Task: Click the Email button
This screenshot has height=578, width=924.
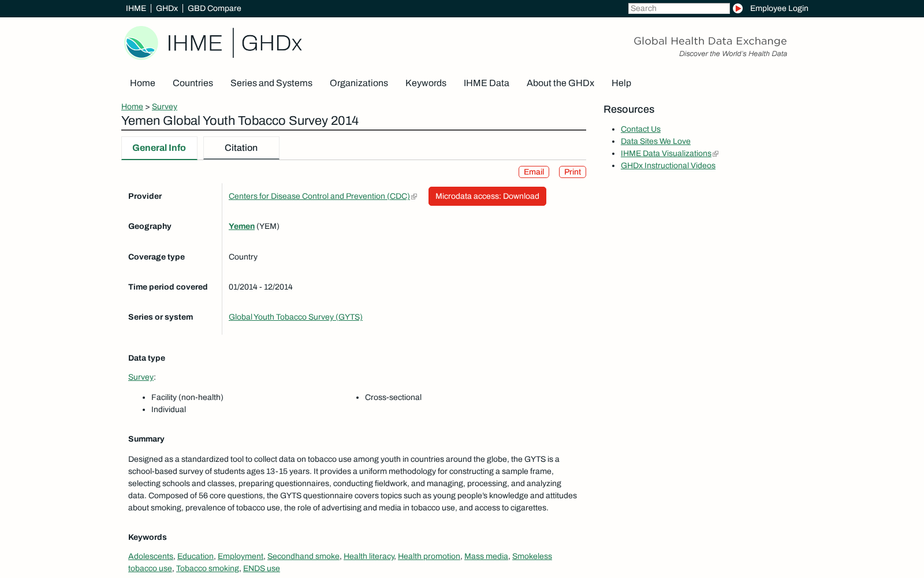Action: (x=534, y=172)
